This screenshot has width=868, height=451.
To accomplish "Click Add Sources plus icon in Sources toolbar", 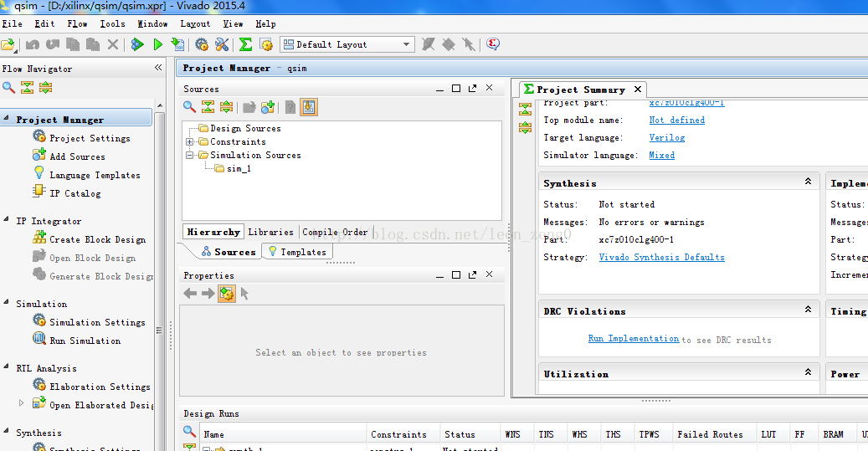I will coord(268,107).
